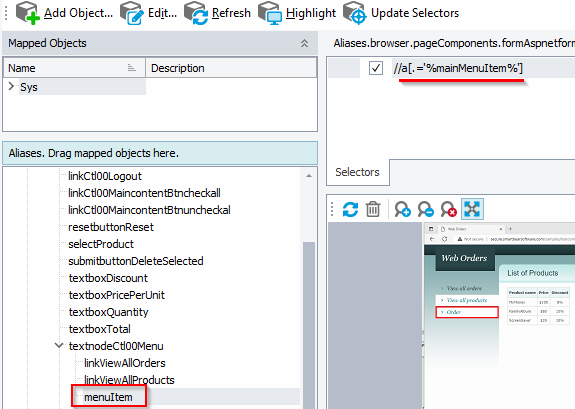
Task: Open the Edit mapped object tool
Action: pos(131,13)
